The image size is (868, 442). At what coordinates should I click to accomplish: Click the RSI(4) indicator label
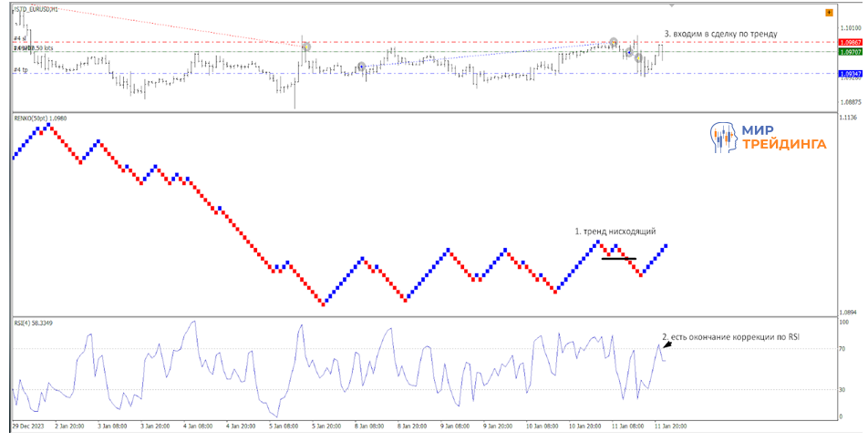click(x=33, y=322)
